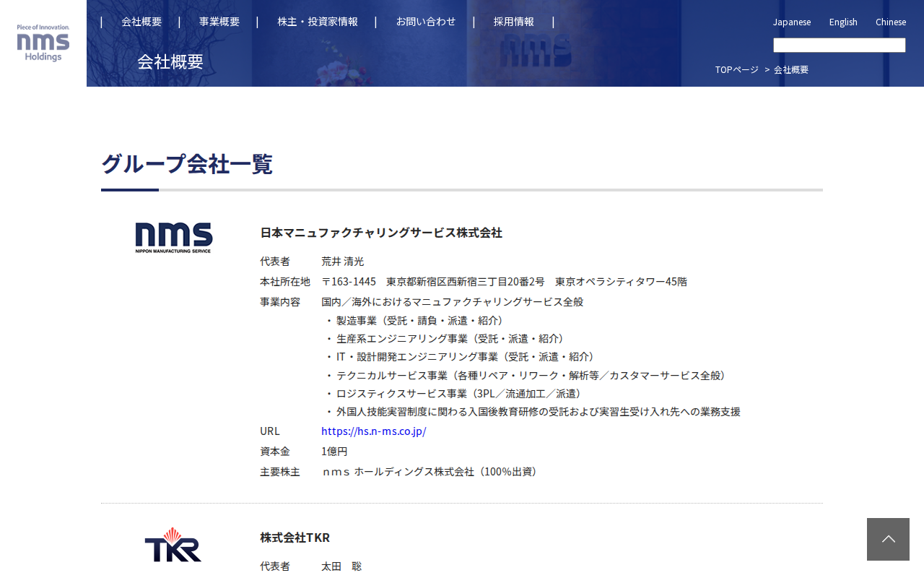Switch language to Chinese
The height and width of the screenshot is (578, 924).
point(891,22)
